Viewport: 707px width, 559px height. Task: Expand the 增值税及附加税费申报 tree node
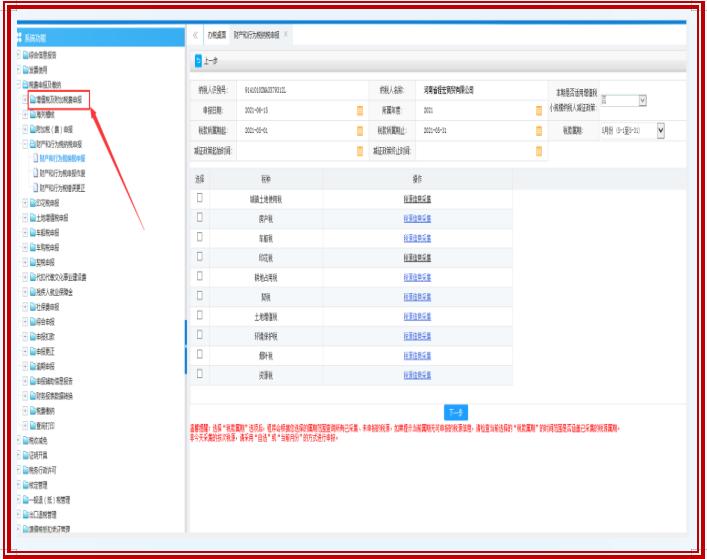25,100
